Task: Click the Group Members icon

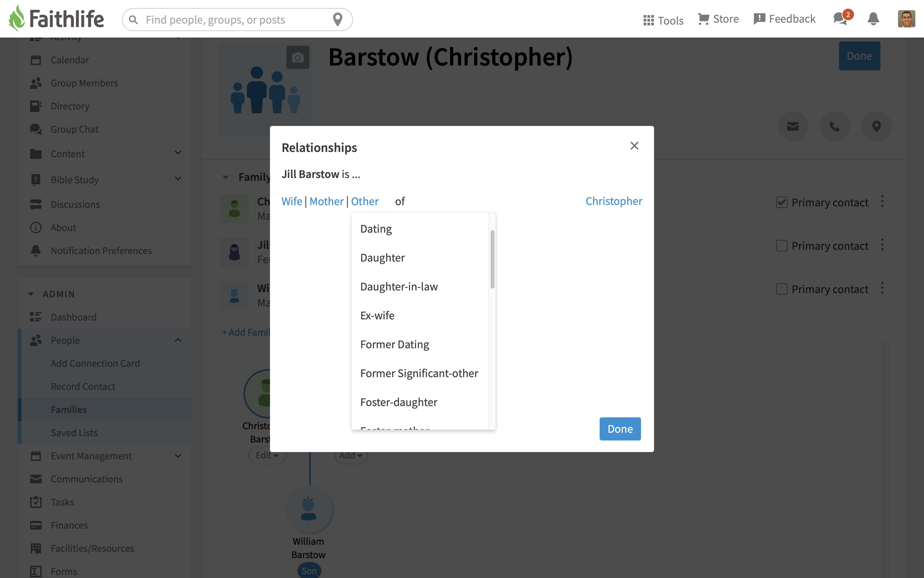Action: point(36,83)
